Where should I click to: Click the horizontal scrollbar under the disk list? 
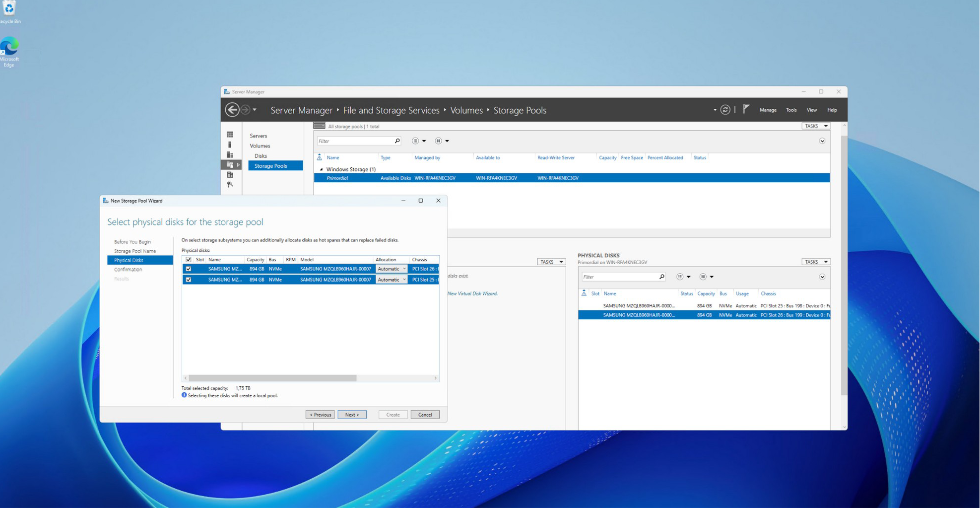coord(272,378)
